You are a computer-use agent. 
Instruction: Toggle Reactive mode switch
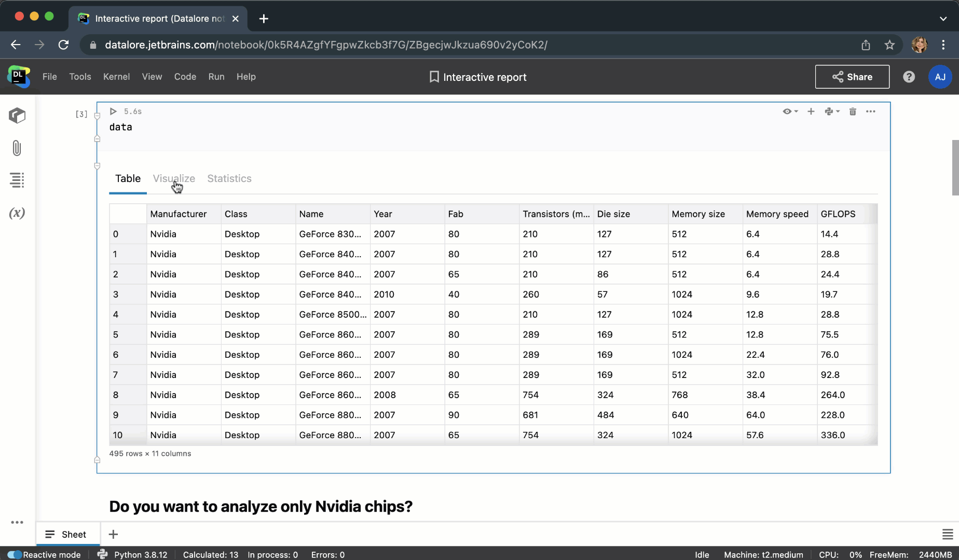15,554
